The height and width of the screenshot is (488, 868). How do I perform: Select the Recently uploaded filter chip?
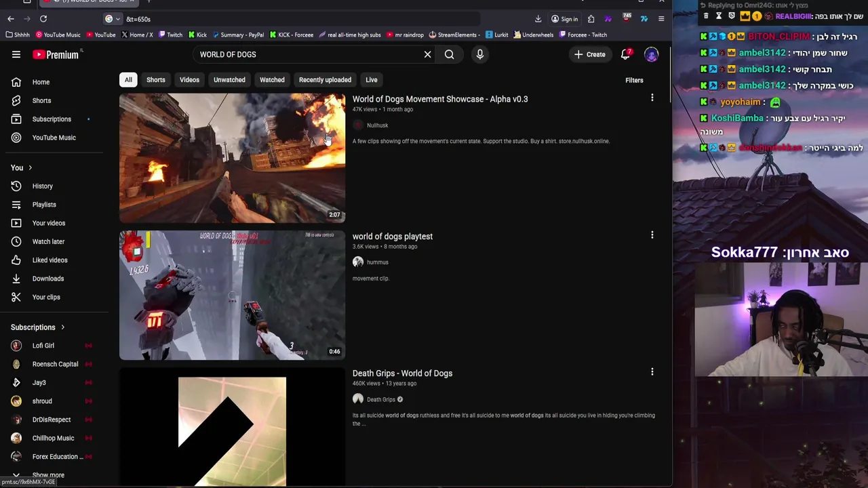pos(325,80)
